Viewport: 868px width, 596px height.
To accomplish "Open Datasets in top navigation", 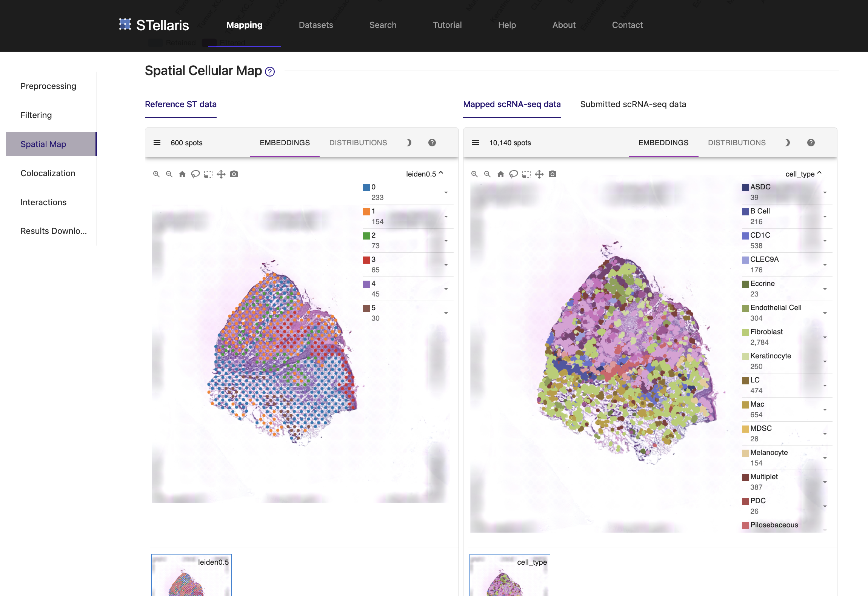I will 316,25.
